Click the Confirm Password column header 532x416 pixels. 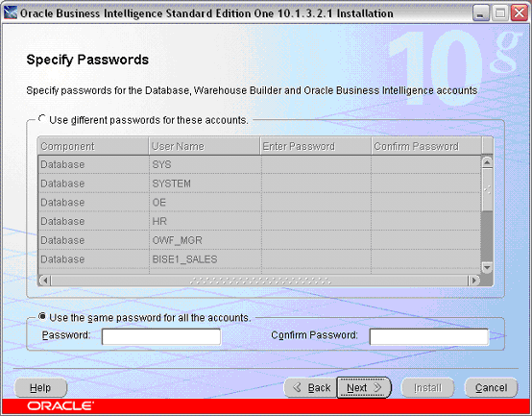[x=426, y=146]
